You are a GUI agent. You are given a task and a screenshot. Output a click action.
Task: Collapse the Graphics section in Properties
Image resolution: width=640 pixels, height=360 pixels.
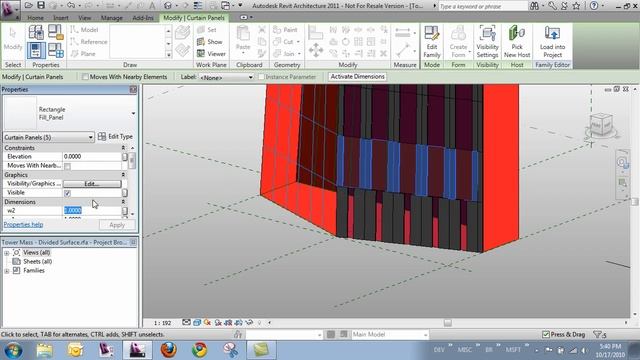[x=123, y=175]
